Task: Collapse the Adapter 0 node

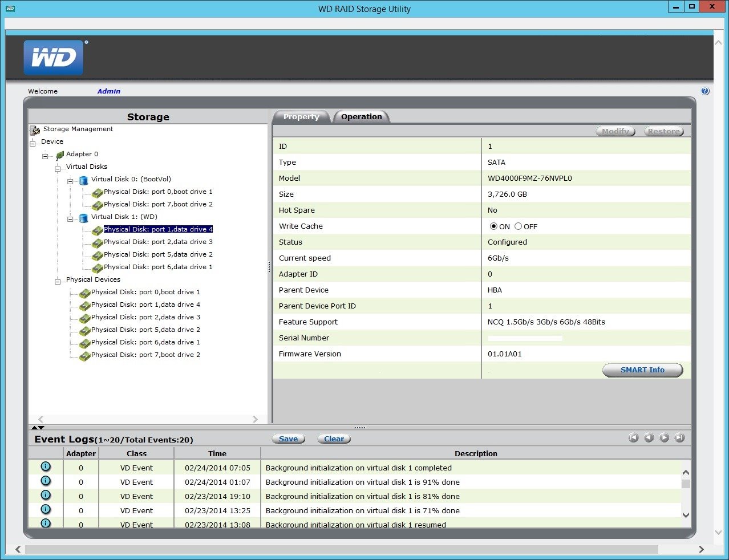Action: pyautogui.click(x=45, y=155)
